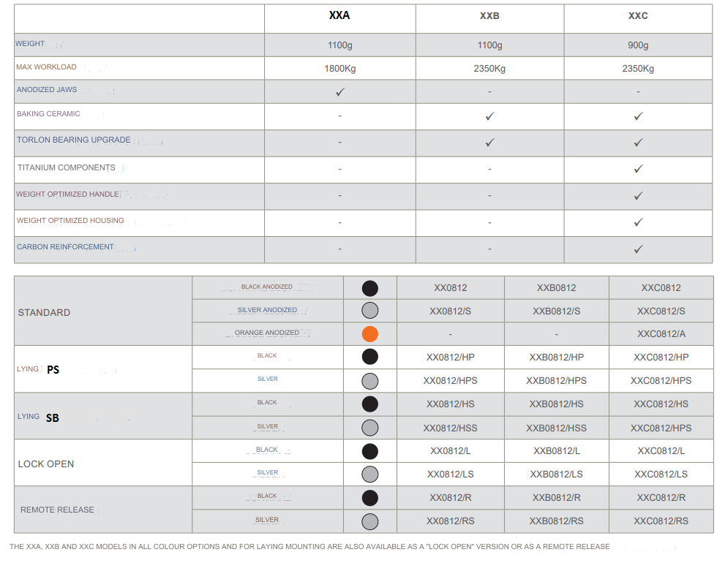
Task: Click the REMOTE RELEASE row label
Action: 57,510
